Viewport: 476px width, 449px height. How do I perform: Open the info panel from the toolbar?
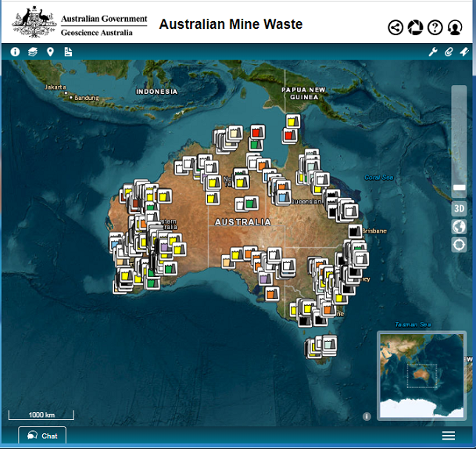tap(15, 52)
